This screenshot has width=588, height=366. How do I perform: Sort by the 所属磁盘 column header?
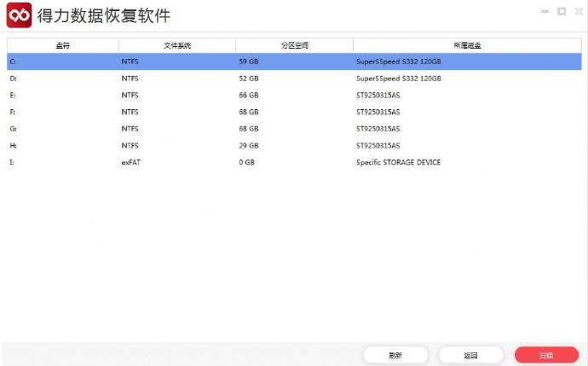(467, 45)
